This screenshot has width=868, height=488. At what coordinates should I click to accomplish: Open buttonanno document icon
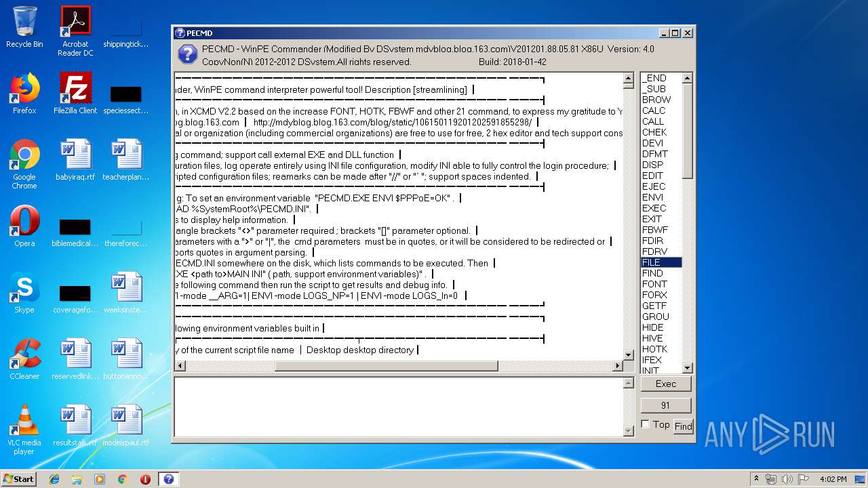pos(126,359)
